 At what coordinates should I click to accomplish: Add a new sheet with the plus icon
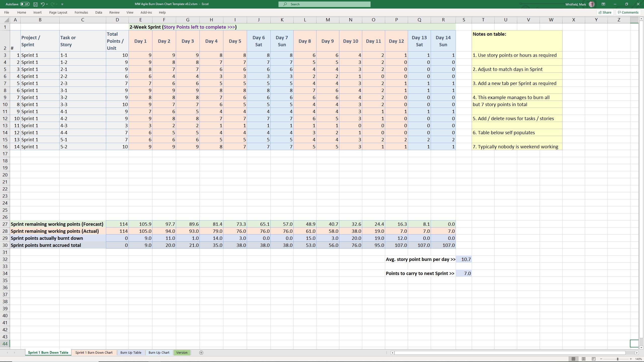point(201,352)
